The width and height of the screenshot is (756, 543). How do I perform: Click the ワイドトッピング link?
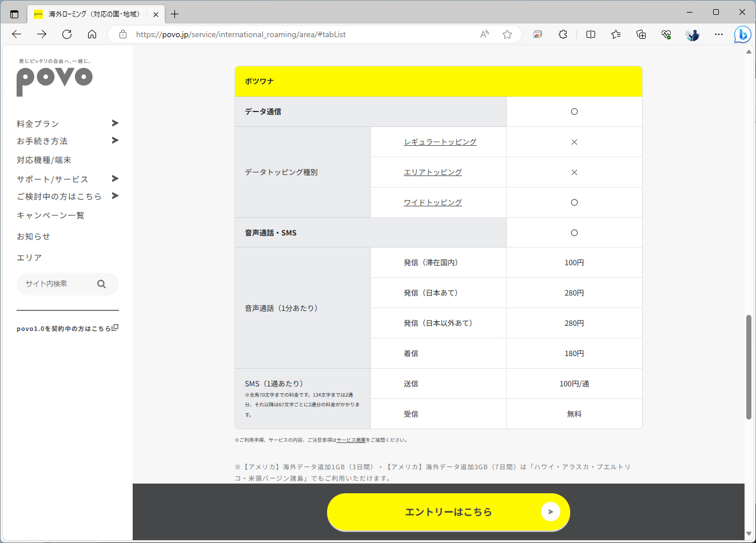(433, 202)
